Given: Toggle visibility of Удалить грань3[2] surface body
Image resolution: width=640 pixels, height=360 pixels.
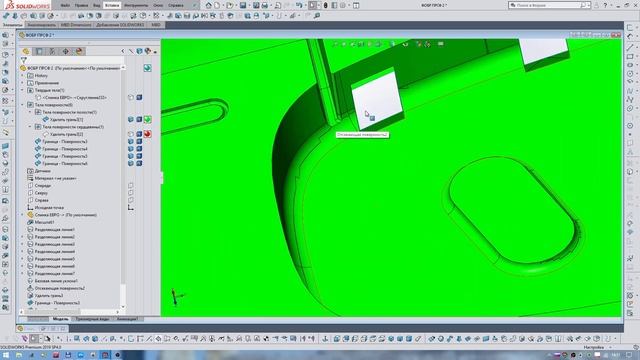Looking at the screenshot, I should coord(131,134).
